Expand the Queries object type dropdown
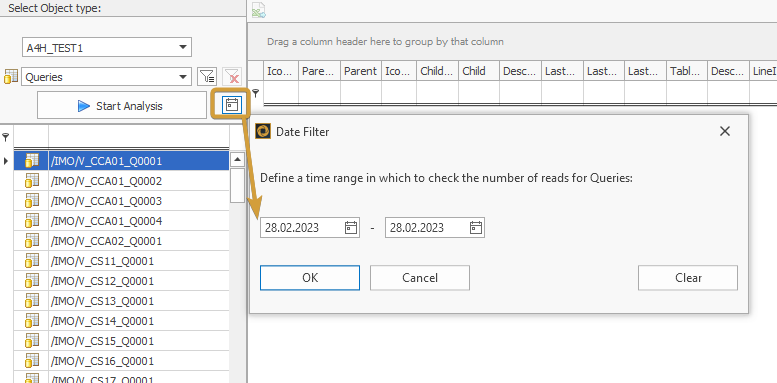This screenshot has height=383, width=777. pos(182,77)
